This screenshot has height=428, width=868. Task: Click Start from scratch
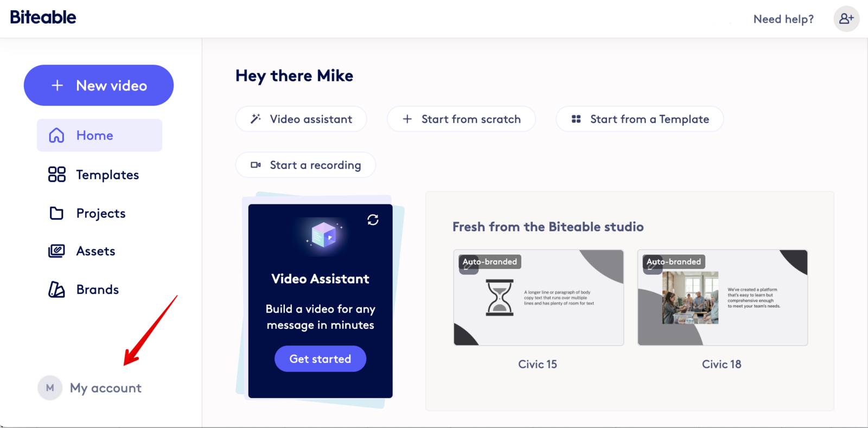click(461, 119)
